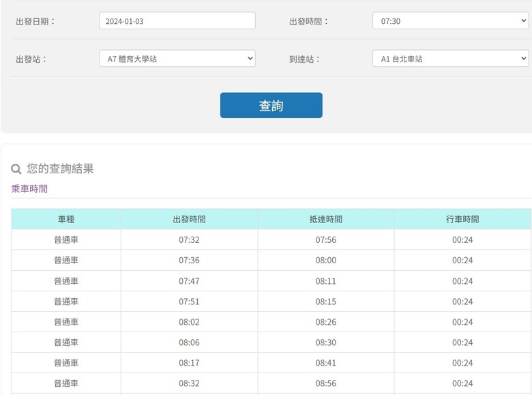Click the 出發日期 label
532x395 pixels.
(x=35, y=21)
